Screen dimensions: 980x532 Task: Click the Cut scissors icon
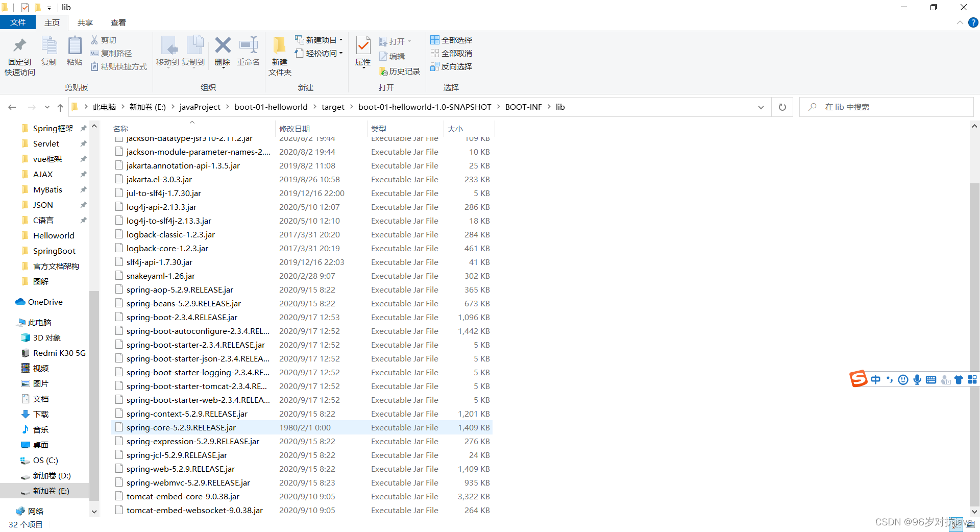click(x=94, y=40)
